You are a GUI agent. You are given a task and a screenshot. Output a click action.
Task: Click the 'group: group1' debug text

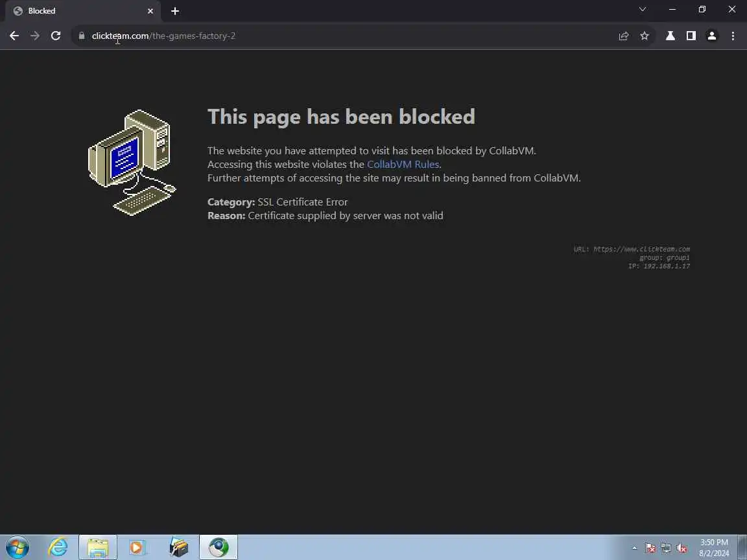665,257
